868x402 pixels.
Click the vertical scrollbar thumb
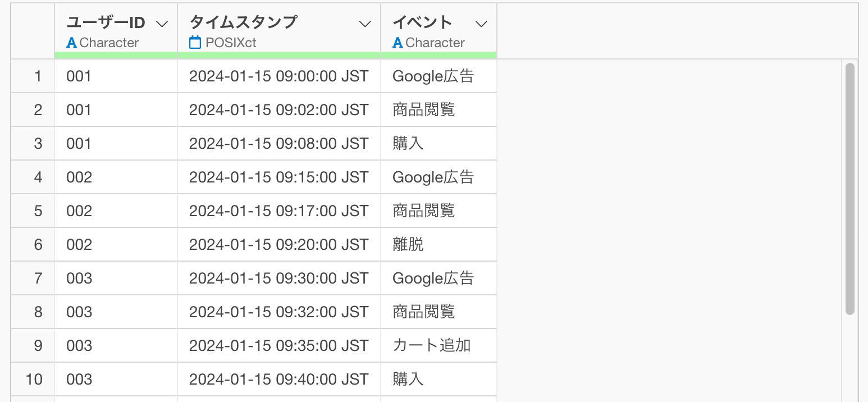pyautogui.click(x=849, y=188)
